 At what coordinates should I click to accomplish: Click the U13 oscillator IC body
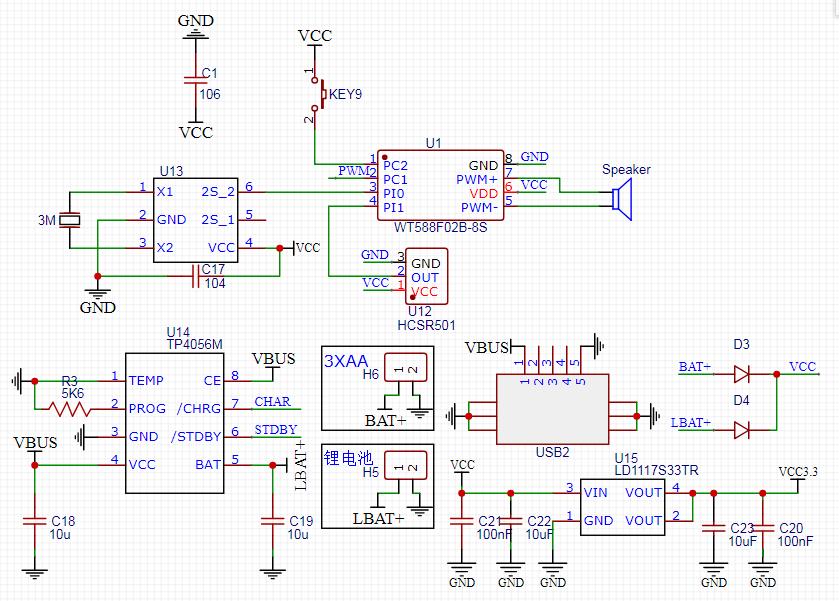[195, 220]
